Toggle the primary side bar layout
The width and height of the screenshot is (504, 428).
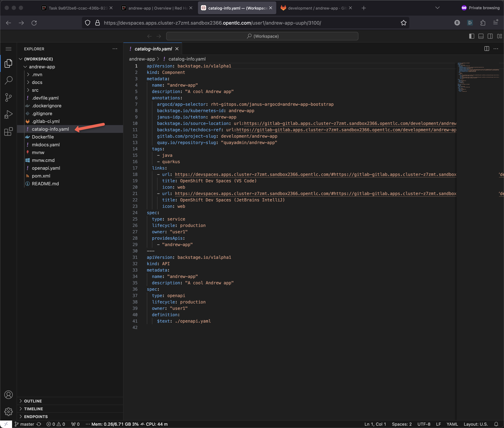click(x=471, y=36)
